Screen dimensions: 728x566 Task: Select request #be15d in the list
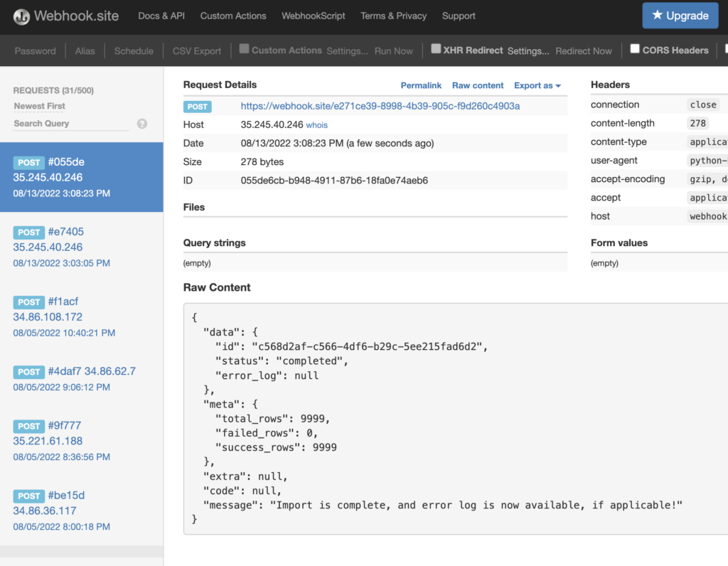pyautogui.click(x=82, y=511)
